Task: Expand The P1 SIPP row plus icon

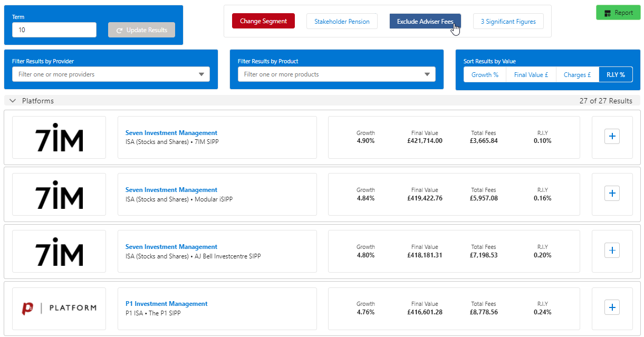Action: [x=612, y=307]
